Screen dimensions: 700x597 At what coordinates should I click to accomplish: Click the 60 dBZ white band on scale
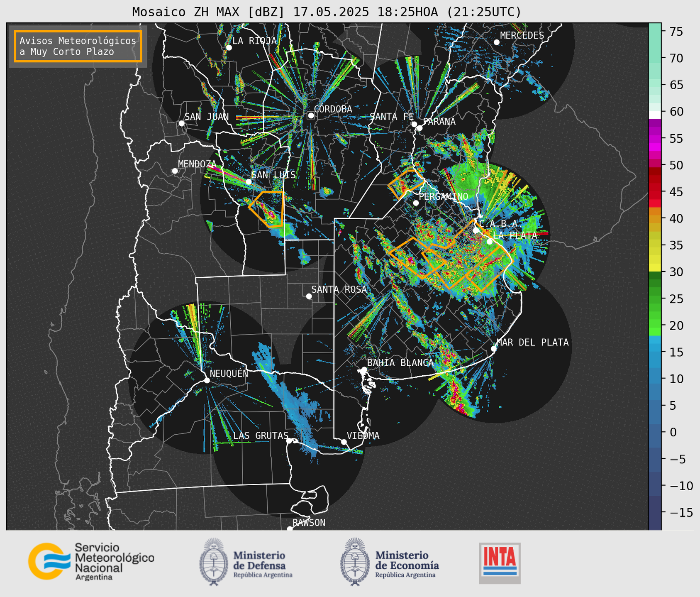(655, 115)
